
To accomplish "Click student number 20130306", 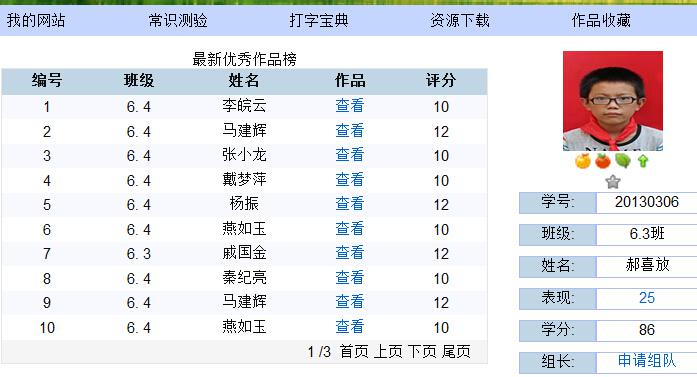I will 647,202.
